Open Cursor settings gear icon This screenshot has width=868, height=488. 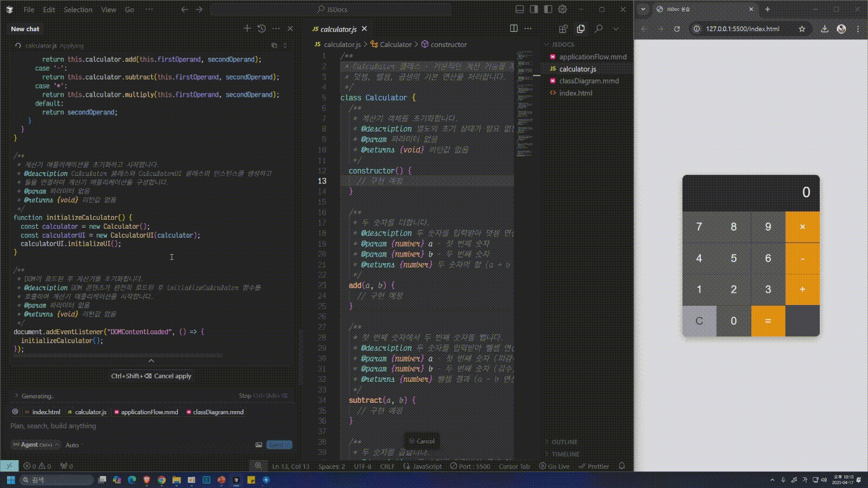tap(562, 10)
